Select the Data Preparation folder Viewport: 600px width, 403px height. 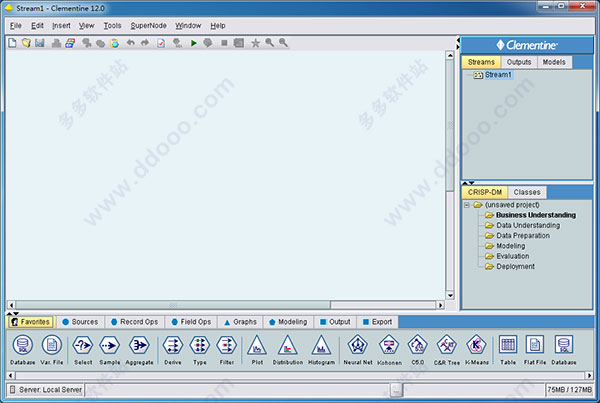click(x=517, y=236)
